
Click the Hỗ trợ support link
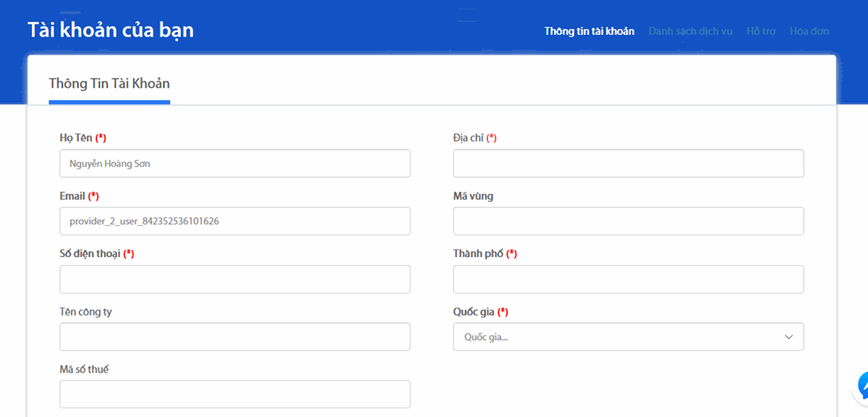coord(760,31)
